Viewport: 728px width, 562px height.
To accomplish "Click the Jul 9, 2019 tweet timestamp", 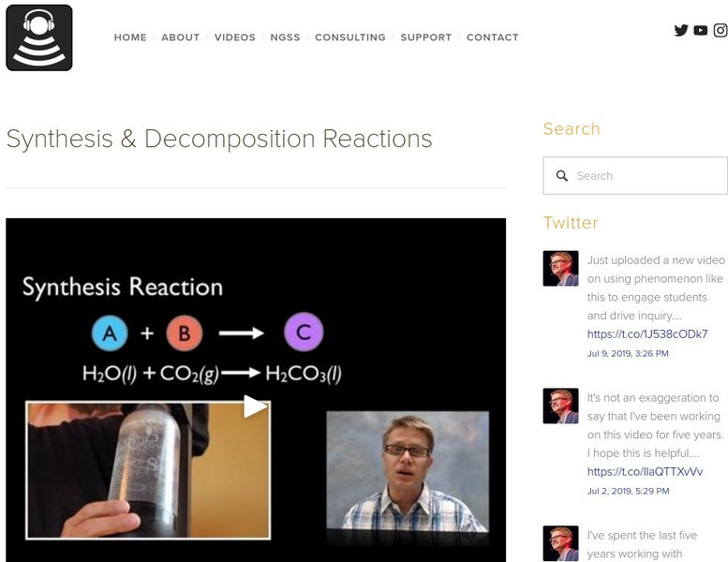I will coord(628,354).
